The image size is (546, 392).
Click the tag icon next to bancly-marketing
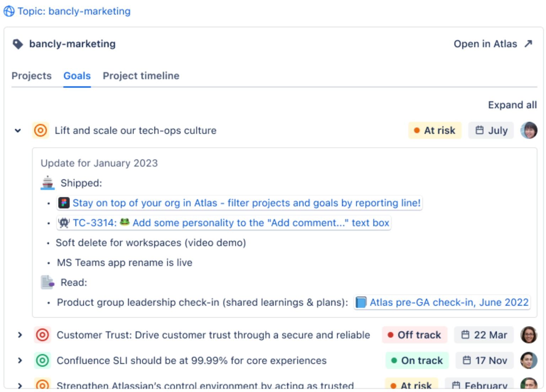click(x=18, y=44)
